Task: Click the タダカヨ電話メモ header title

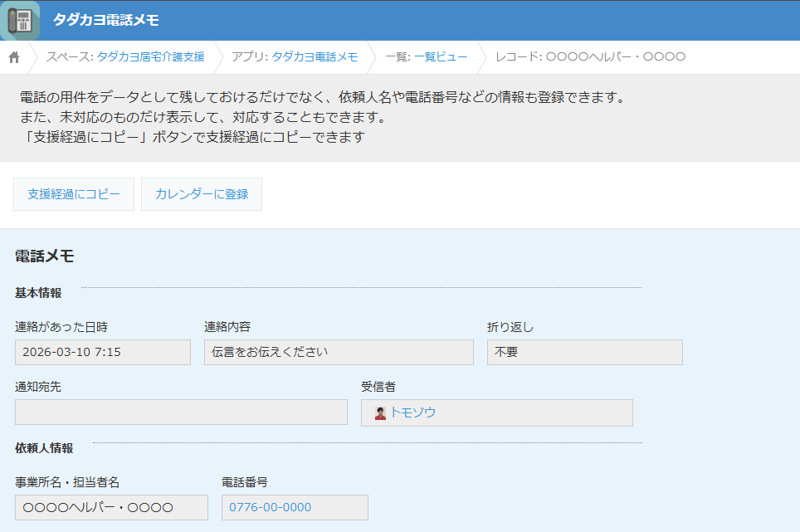Action: coord(105,20)
